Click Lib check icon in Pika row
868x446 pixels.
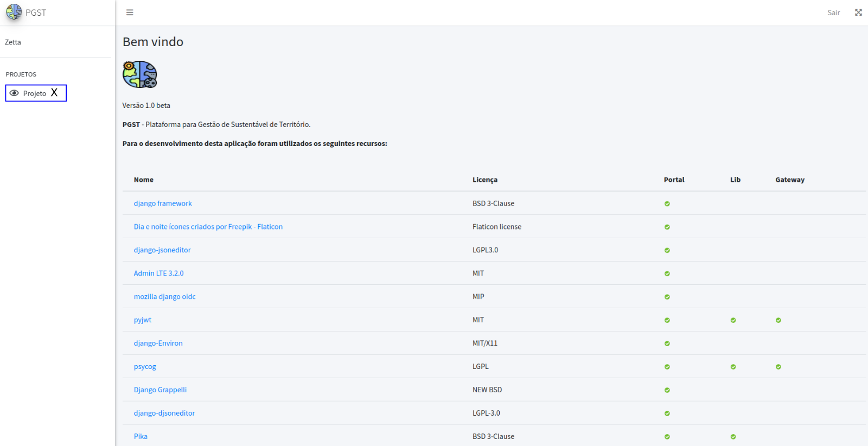point(733,437)
